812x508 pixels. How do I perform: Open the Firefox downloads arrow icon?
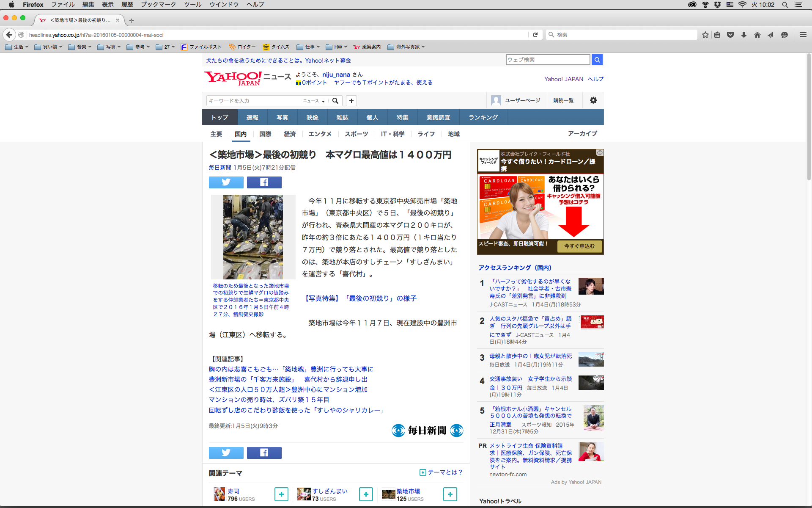743,35
